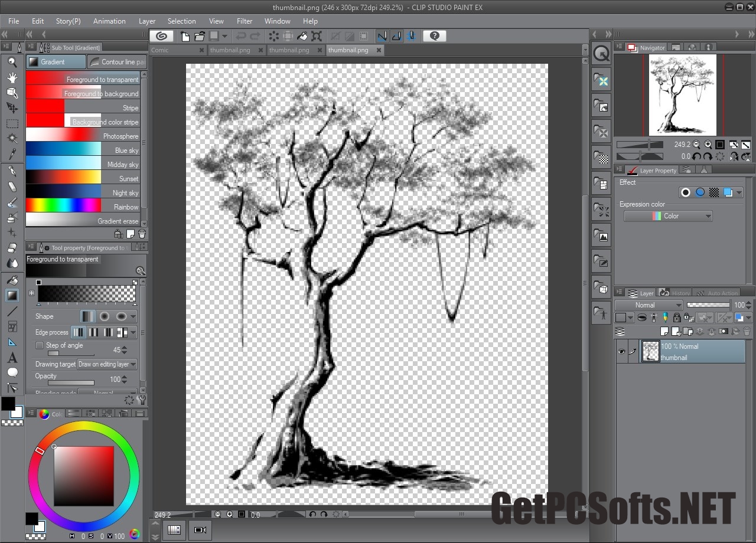The height and width of the screenshot is (543, 756).
Task: Select the Eraser tool
Action: pyautogui.click(x=12, y=248)
